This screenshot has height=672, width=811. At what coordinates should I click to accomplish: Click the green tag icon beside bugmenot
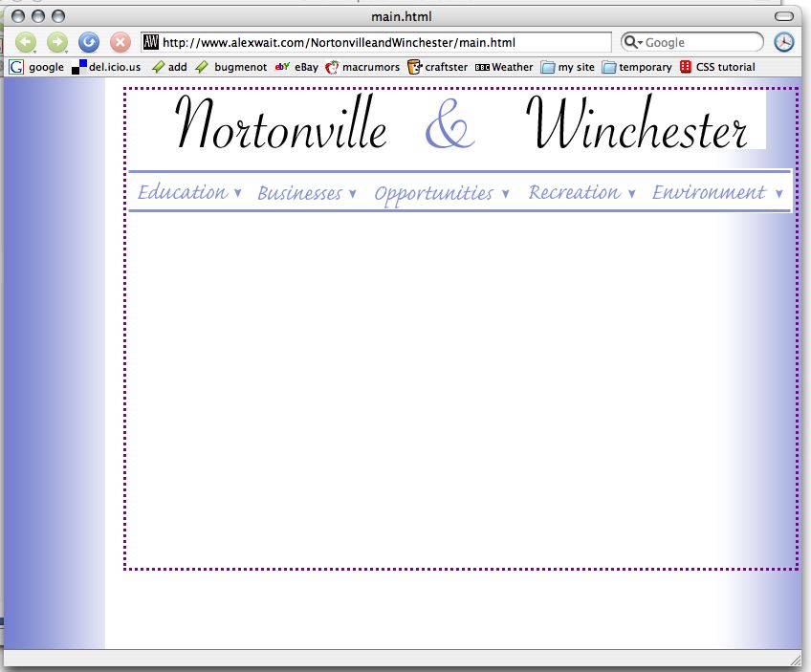(202, 67)
